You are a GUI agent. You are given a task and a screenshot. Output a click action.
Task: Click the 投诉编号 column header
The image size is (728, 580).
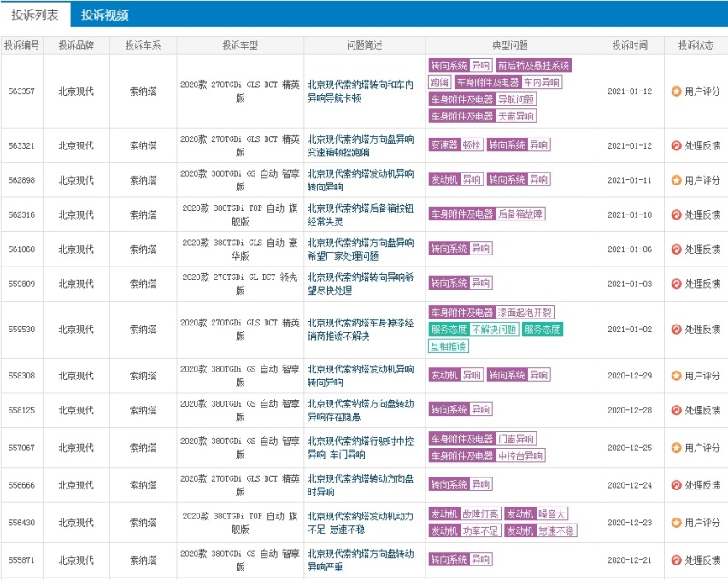coord(22,45)
